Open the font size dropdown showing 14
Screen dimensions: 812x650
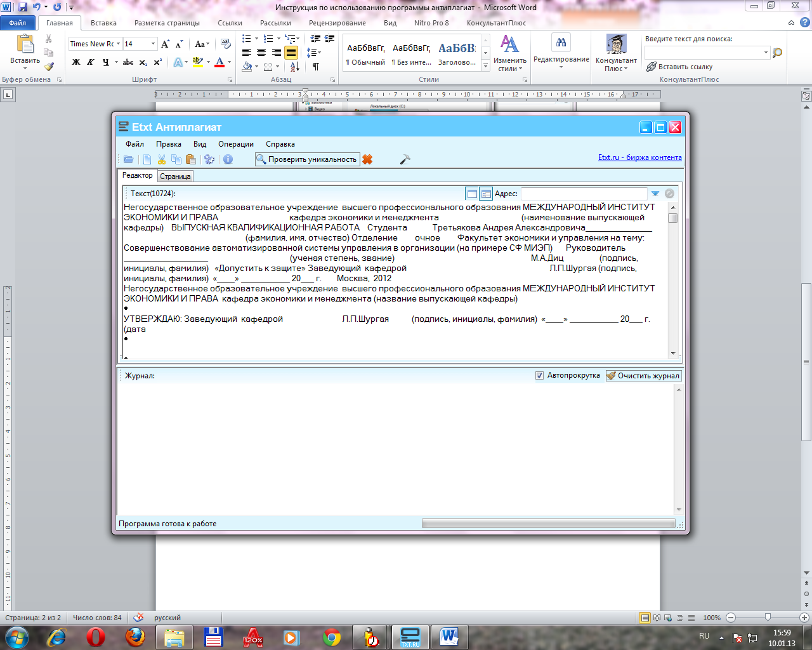(153, 44)
